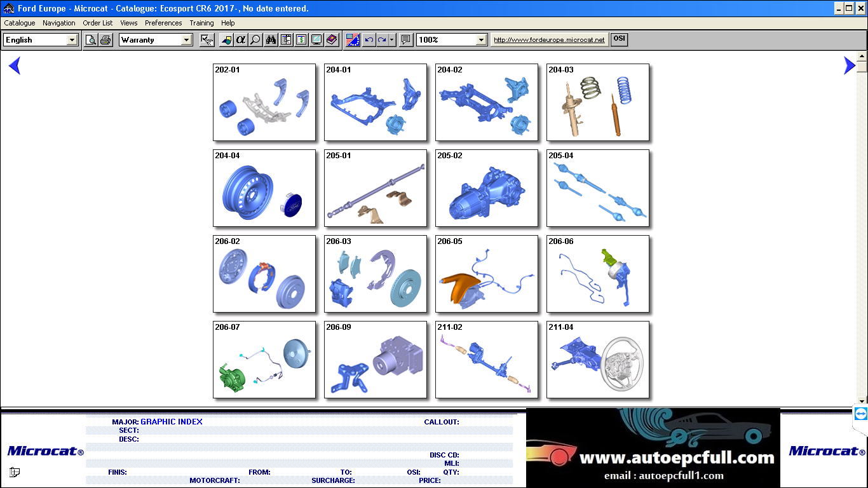
Task: Click the GRAPHIC INDEX major label
Action: pyautogui.click(x=172, y=422)
